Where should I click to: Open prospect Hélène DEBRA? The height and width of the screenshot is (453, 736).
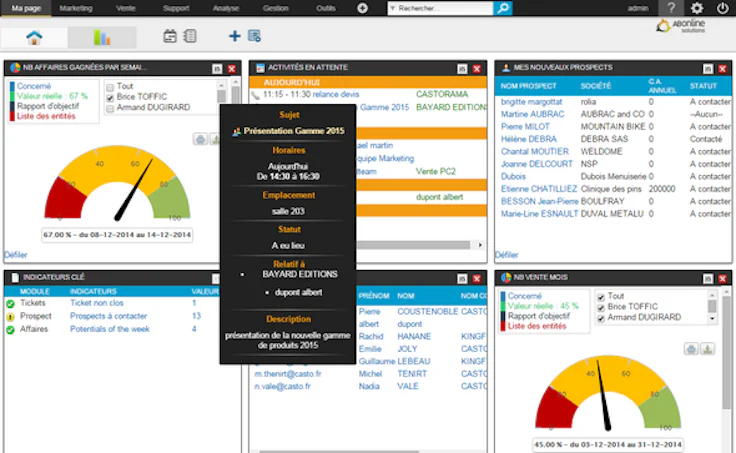coord(529,139)
